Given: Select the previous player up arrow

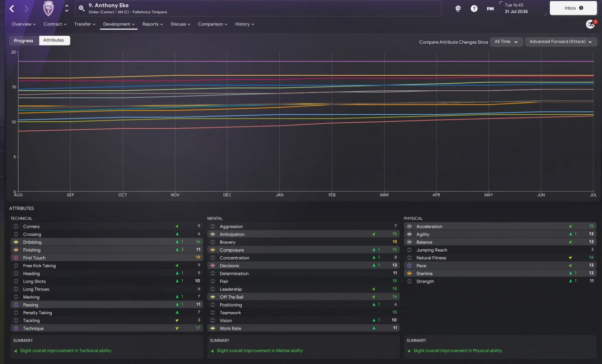Looking at the screenshot, I should click(67, 6).
